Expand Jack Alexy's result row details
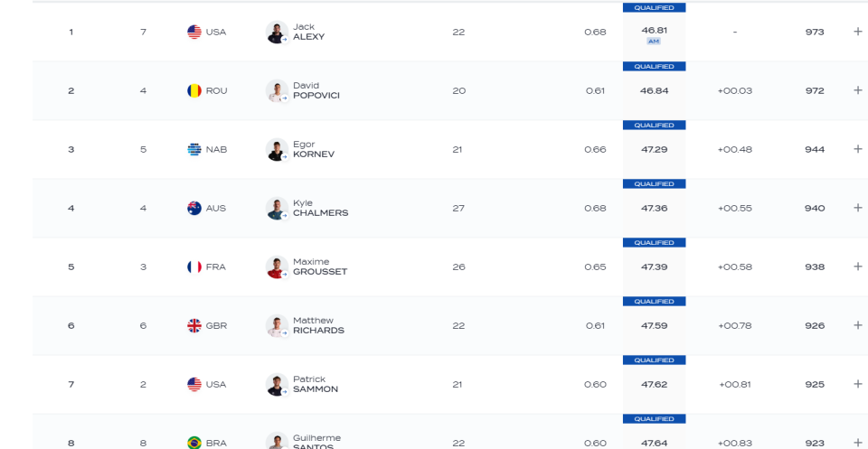This screenshot has width=868, height=449. coord(857,32)
